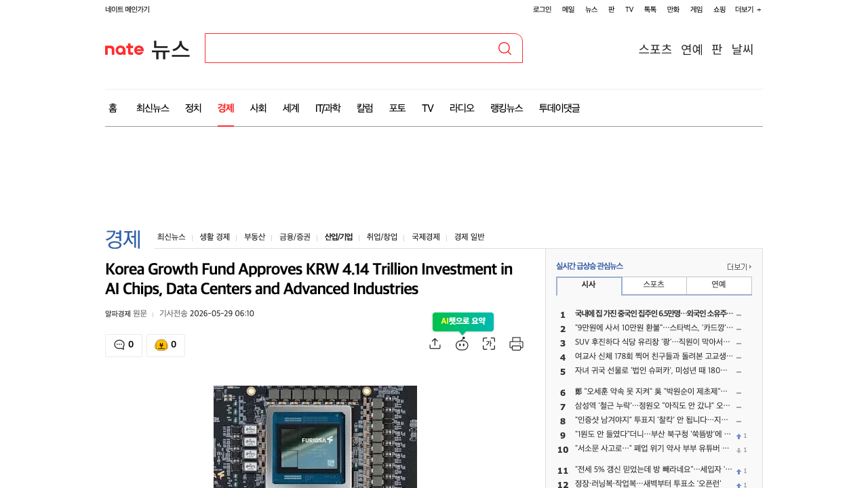Image resolution: width=868 pixels, height=488 pixels.
Task: Open the AI chatbot summary icon
Action: point(462,344)
